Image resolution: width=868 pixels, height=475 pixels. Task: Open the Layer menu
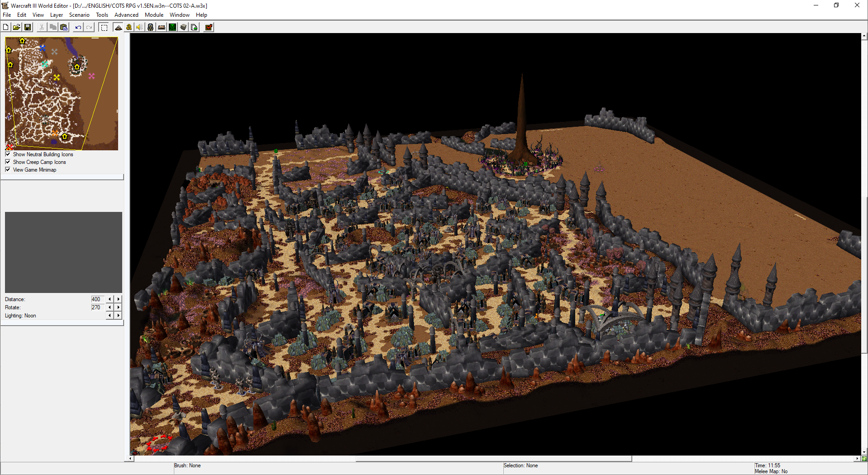tap(57, 15)
